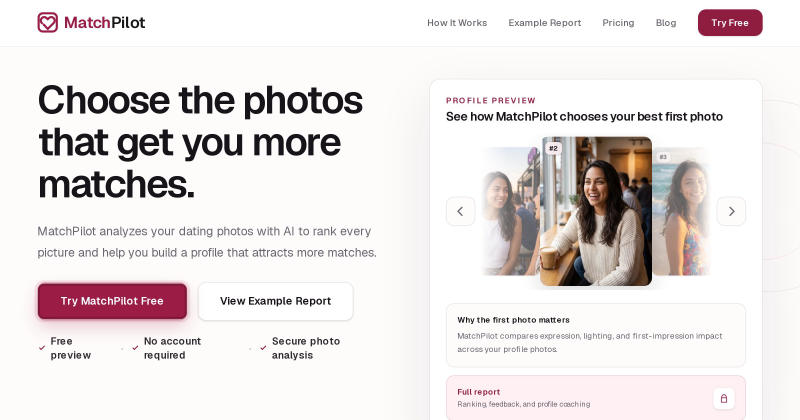The width and height of the screenshot is (800, 420).
Task: Visit the Blog link
Action: point(666,23)
